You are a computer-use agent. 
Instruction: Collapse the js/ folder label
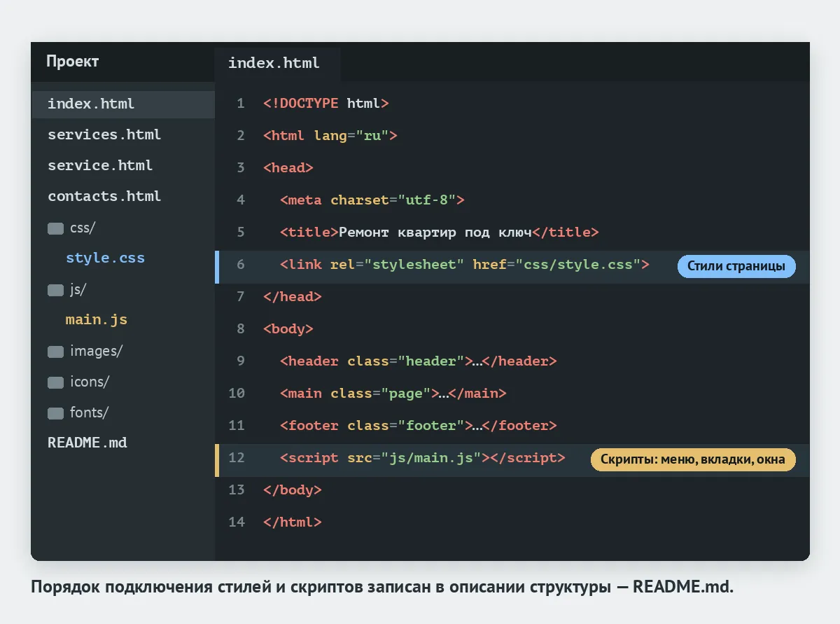pos(78,290)
